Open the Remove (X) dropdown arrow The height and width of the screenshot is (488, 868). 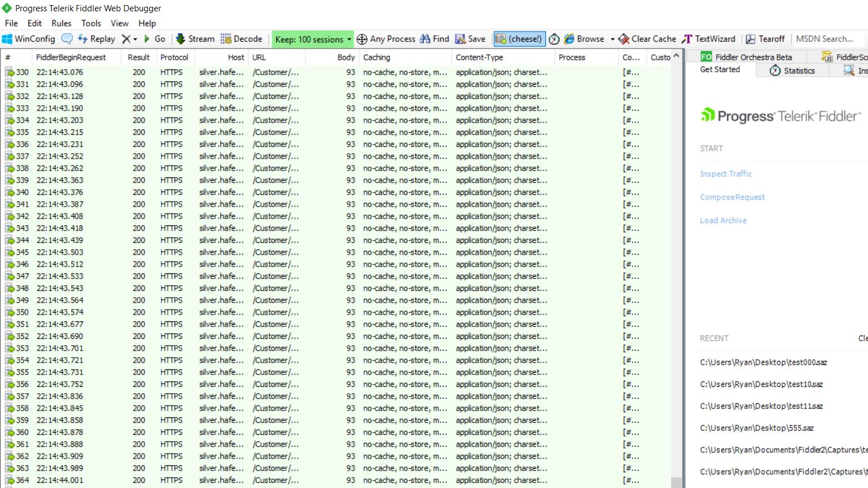click(135, 40)
